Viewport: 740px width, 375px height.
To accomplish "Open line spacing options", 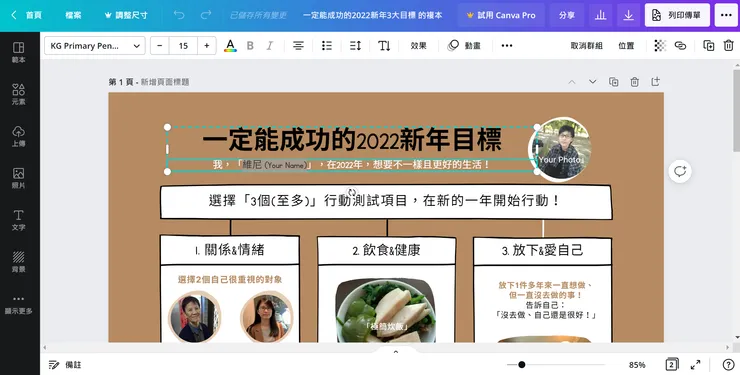I will [x=355, y=46].
